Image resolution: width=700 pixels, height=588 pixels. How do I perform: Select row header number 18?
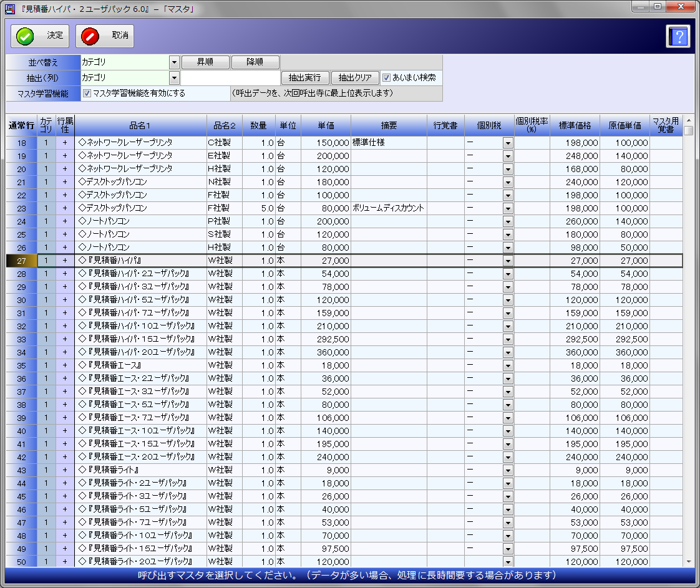(21, 143)
